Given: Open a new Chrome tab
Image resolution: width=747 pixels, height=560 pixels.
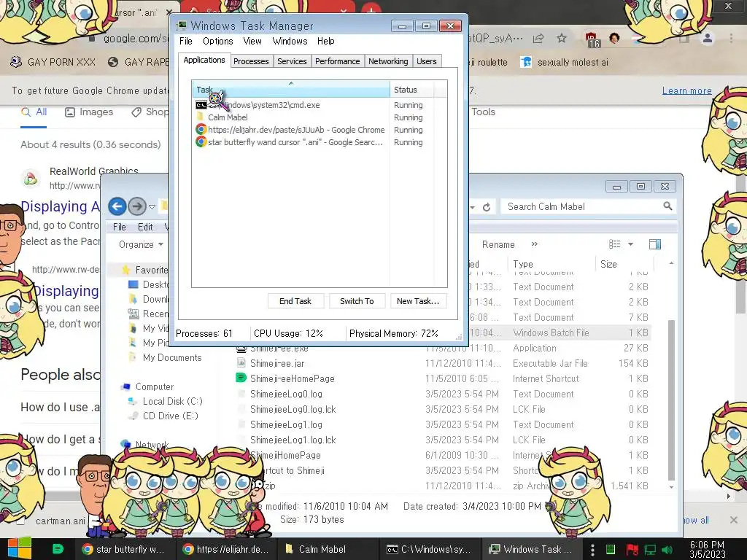Looking at the screenshot, I should [371, 9].
